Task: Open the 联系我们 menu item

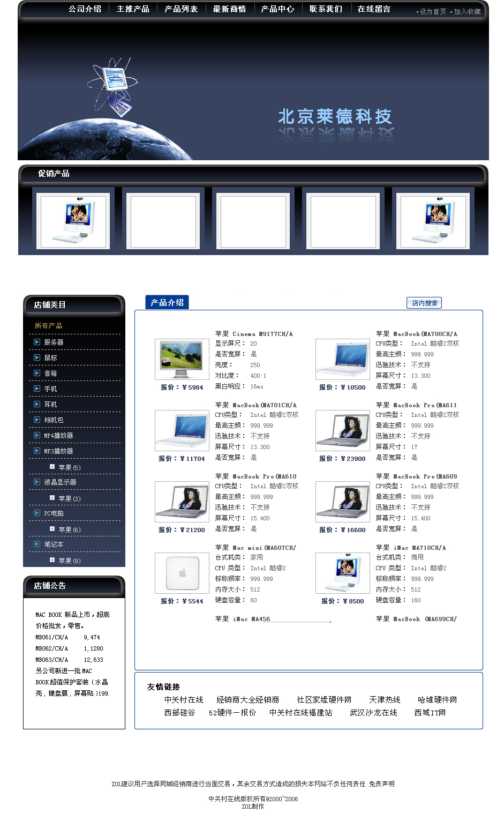Action: 326,9
